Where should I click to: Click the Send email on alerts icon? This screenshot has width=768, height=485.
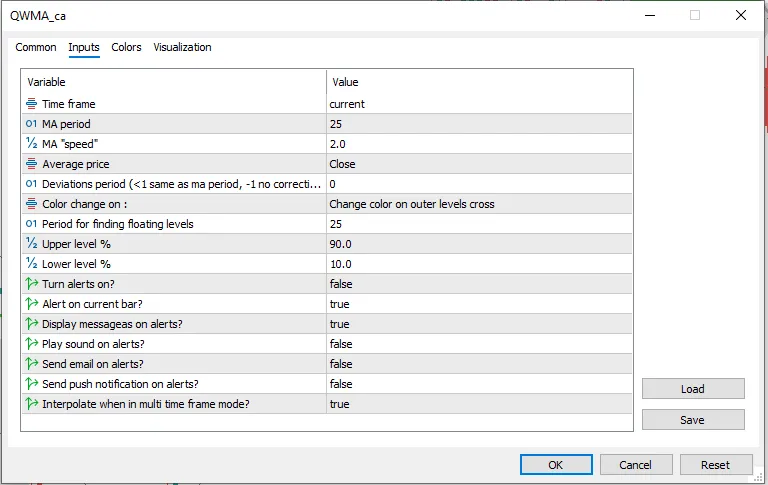31,364
